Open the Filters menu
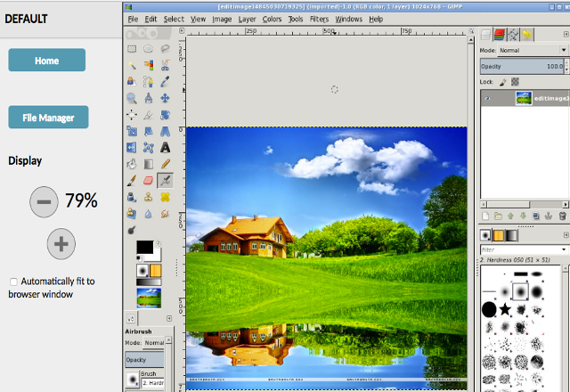Screen dimensions: 570x392 pyautogui.click(x=319, y=19)
